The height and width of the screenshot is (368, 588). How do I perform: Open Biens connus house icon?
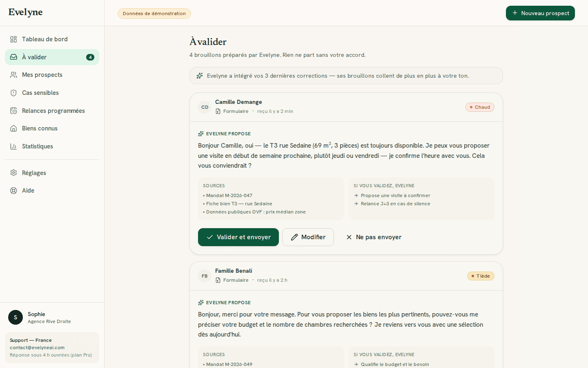click(13, 128)
